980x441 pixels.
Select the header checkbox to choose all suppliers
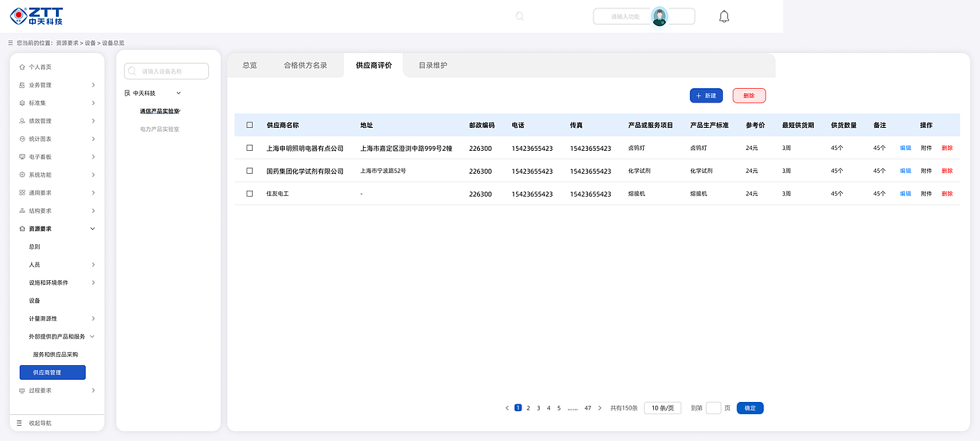pos(249,124)
